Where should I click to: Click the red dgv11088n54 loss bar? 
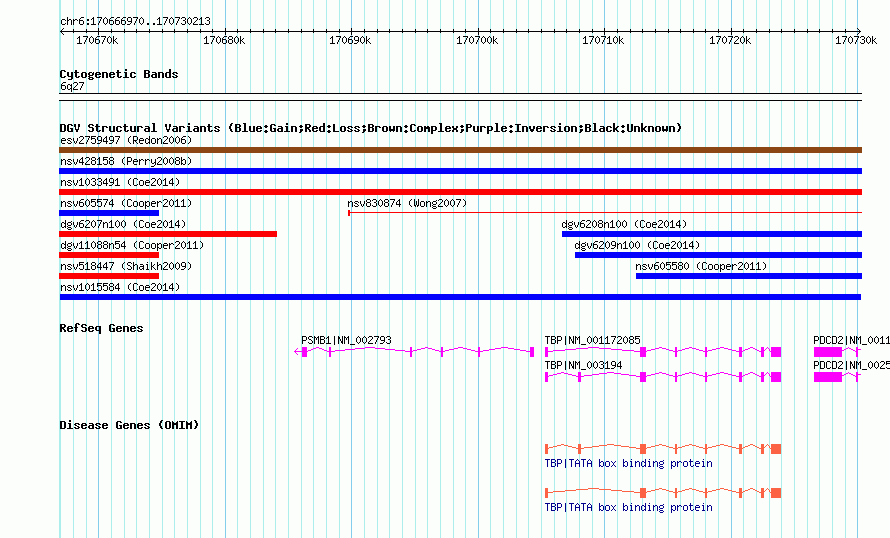tap(109, 255)
